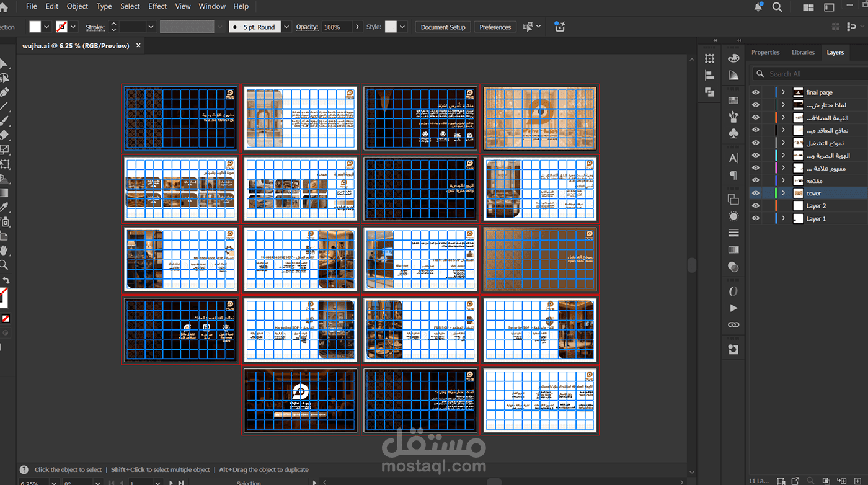Viewport: 868px width, 485px height.
Task: Open the Effect menu
Action: click(157, 6)
